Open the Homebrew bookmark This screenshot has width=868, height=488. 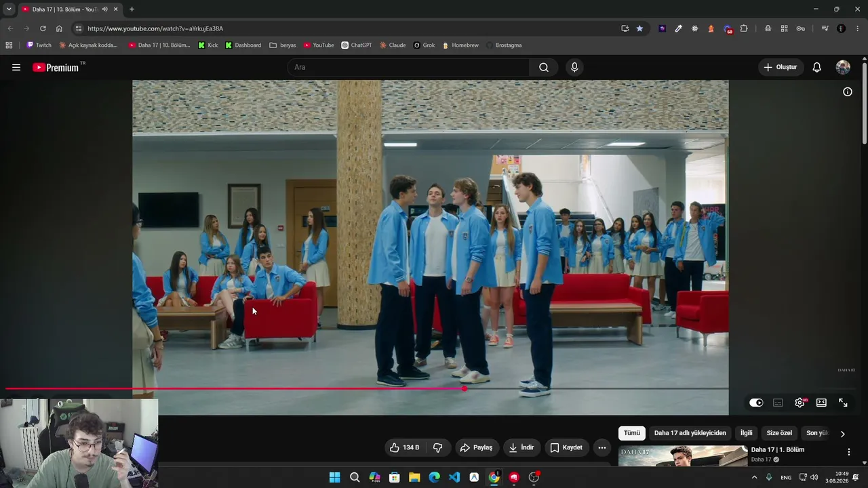point(460,45)
